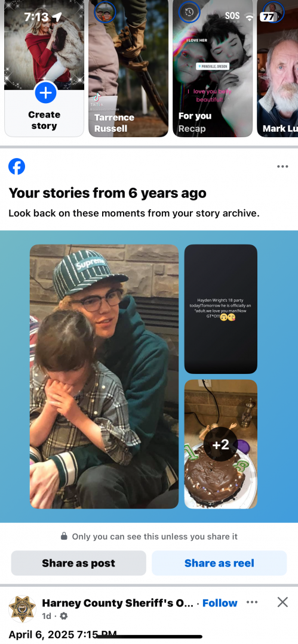Open Mark's profile avatar on story card
298x644 pixels.
[x=273, y=12]
